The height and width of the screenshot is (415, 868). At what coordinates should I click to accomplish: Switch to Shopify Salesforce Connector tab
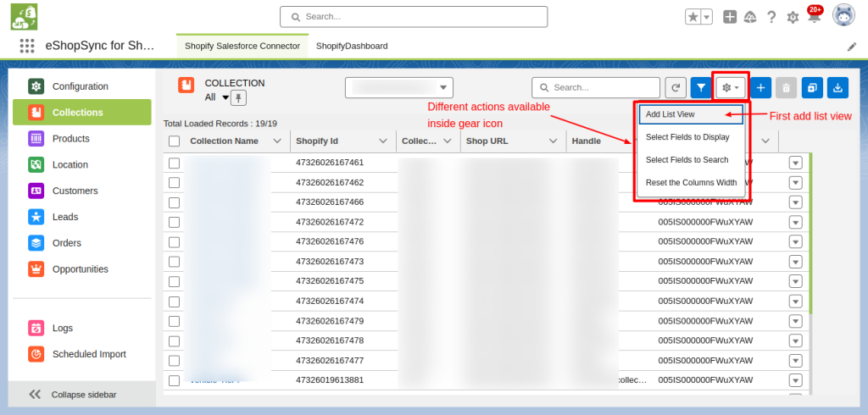pos(242,46)
